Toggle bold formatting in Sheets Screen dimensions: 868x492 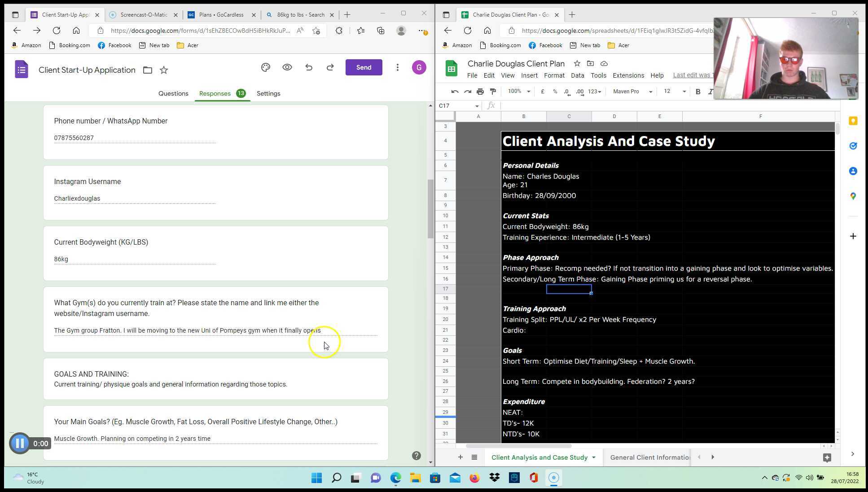tap(698, 92)
